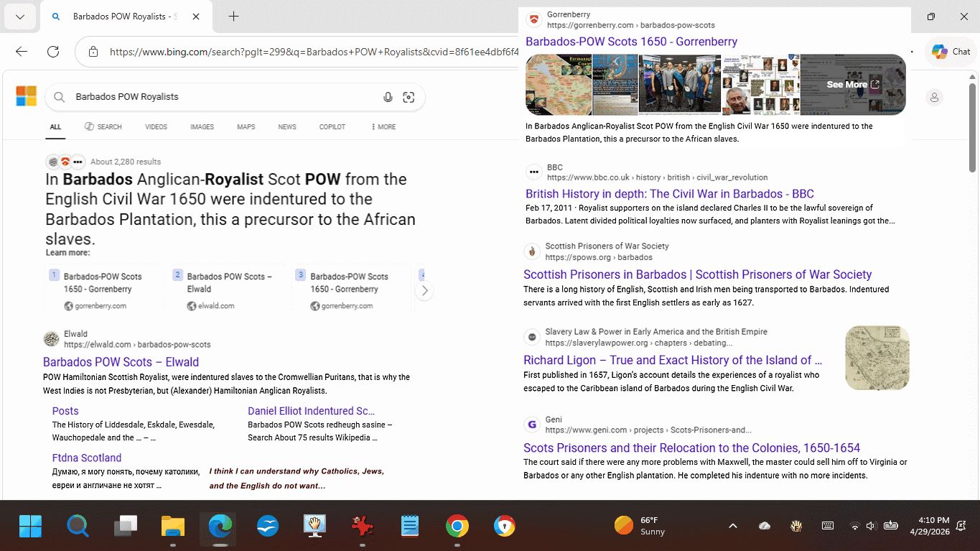Screen dimensions: 980x551
Task: Switch to the VIDEOS search tab
Action: click(x=156, y=127)
